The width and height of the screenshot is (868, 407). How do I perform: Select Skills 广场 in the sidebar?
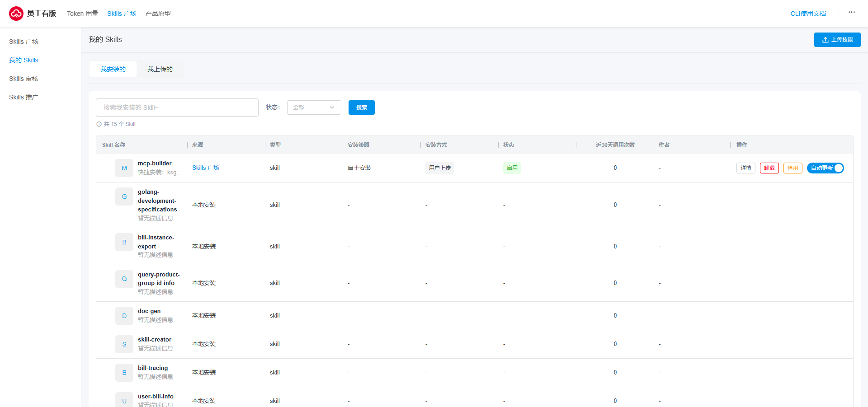pos(24,42)
